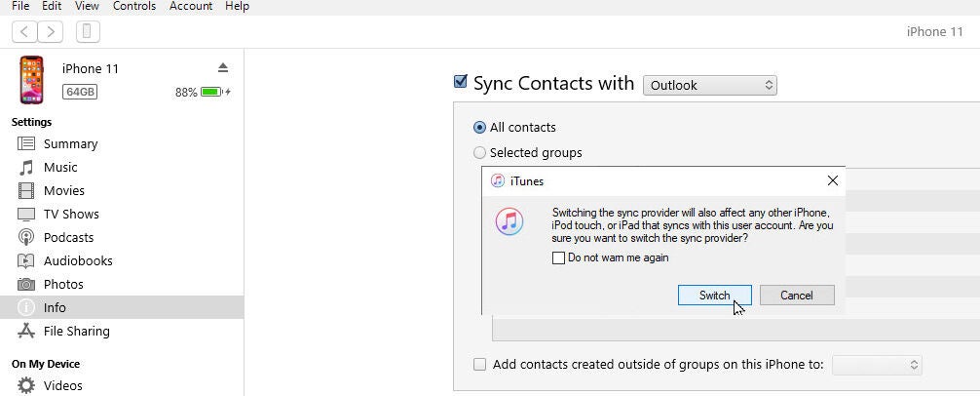The image size is (980, 396).
Task: Click the Podcasts icon
Action: click(x=26, y=237)
